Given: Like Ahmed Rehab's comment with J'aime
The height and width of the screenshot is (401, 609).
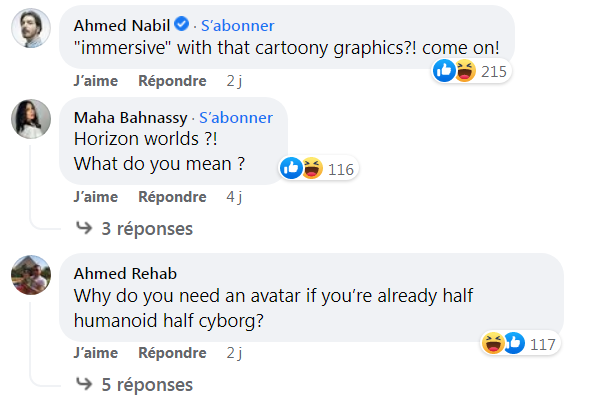Looking at the screenshot, I should [x=96, y=353].
